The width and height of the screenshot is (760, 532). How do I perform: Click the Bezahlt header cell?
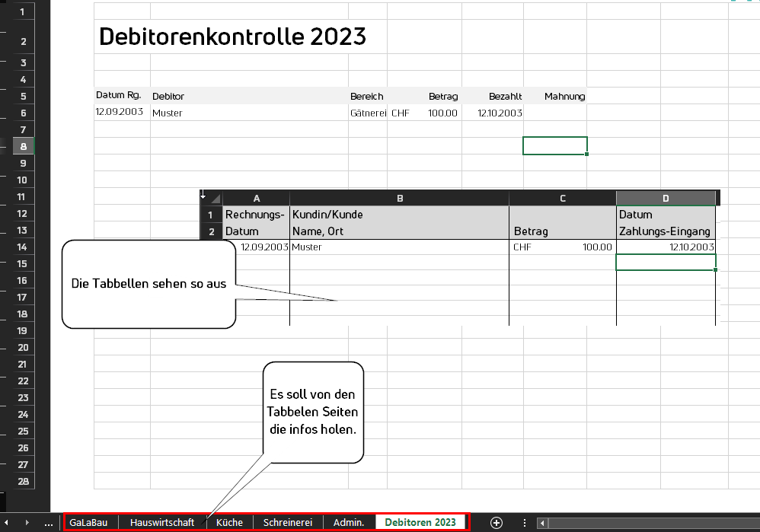tap(493, 96)
